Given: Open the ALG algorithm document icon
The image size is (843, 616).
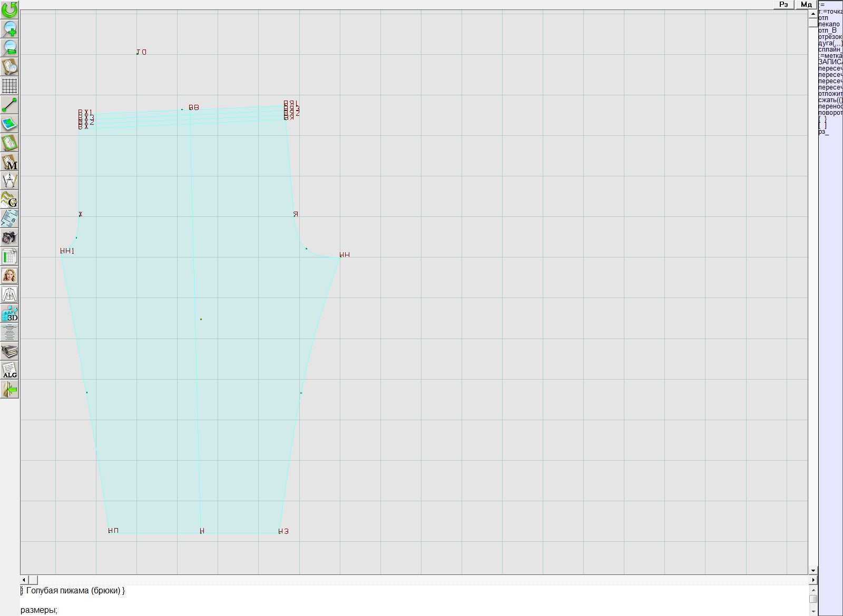Looking at the screenshot, I should pyautogui.click(x=9, y=370).
